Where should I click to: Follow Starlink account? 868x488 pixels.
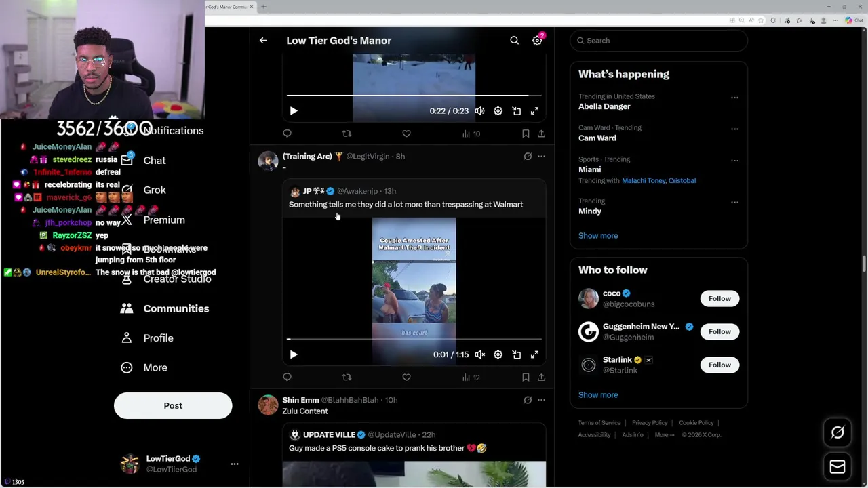coord(719,365)
